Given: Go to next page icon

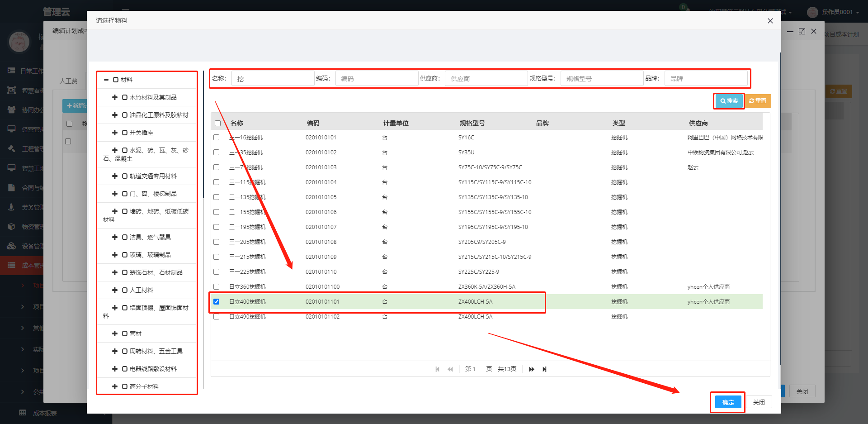Looking at the screenshot, I should pyautogui.click(x=532, y=369).
